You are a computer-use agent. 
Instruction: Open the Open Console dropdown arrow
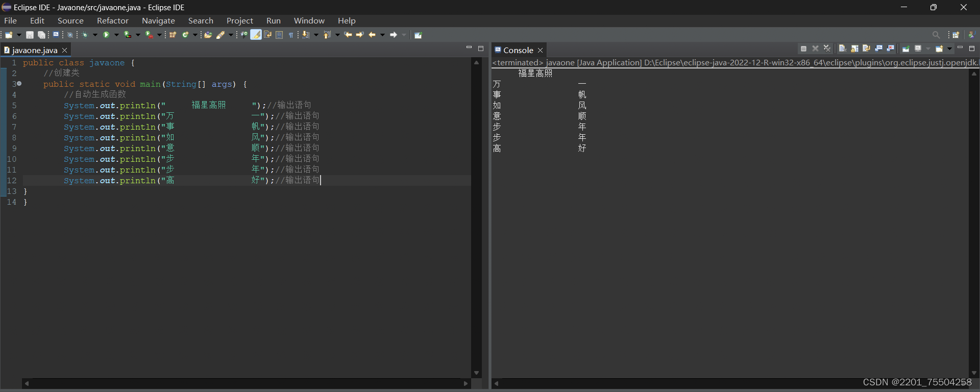coord(949,49)
